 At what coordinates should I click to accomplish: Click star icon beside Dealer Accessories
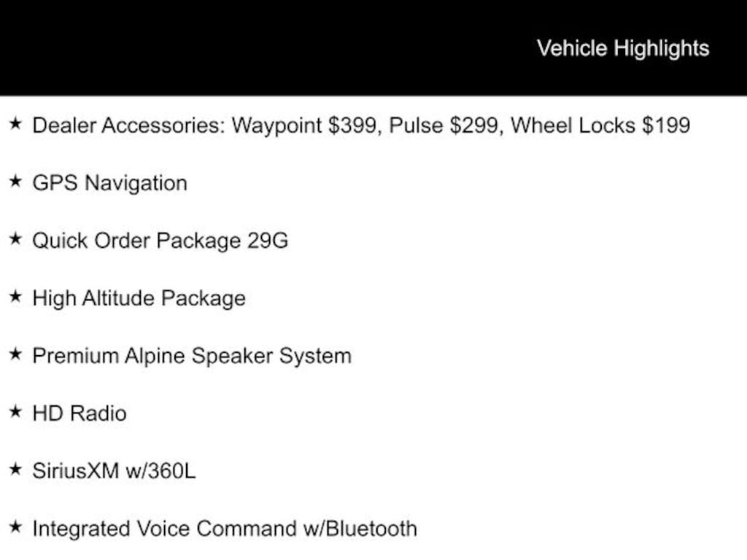pos(16,124)
